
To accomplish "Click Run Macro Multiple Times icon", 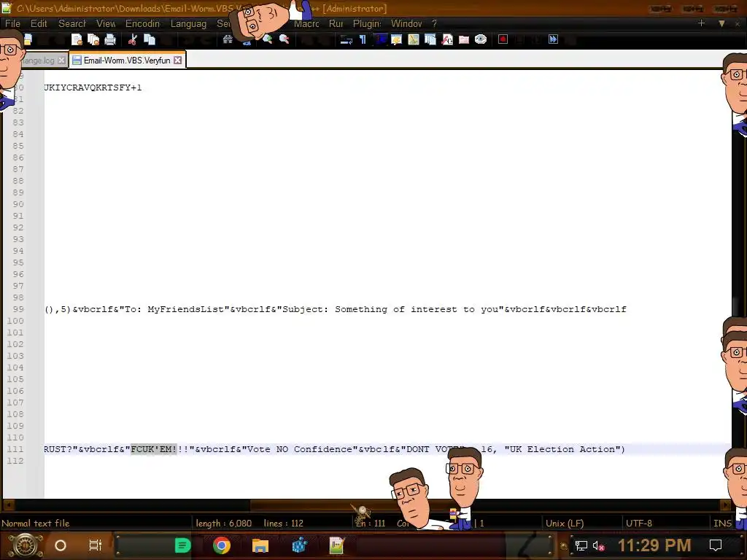I will [553, 39].
